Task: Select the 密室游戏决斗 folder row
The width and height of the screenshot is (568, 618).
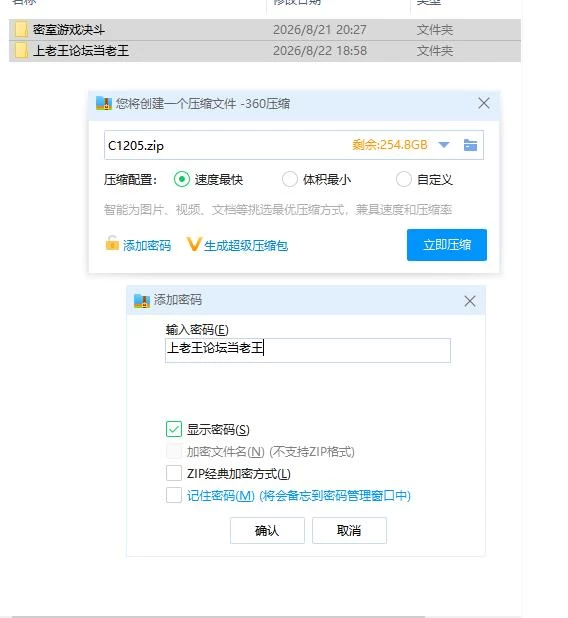Action: [264, 30]
